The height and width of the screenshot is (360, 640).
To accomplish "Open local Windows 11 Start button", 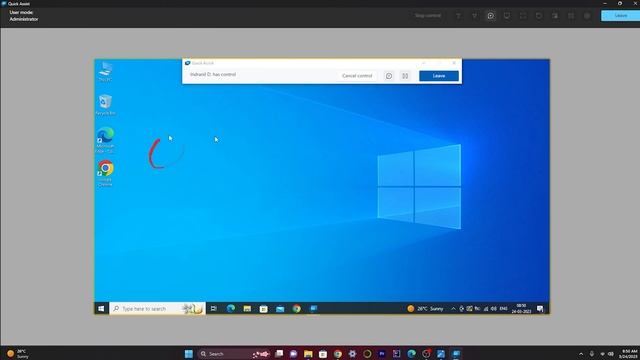I will tap(189, 354).
